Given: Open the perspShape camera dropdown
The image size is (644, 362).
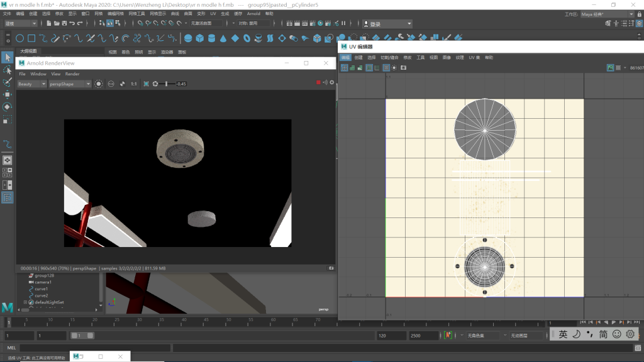Looking at the screenshot, I should (69, 84).
